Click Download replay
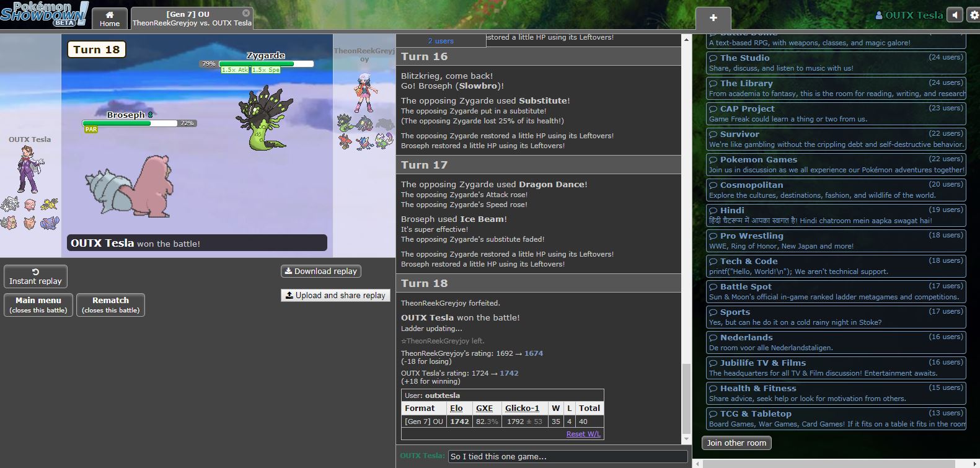Screen dimensions: 980x468 click(x=320, y=272)
